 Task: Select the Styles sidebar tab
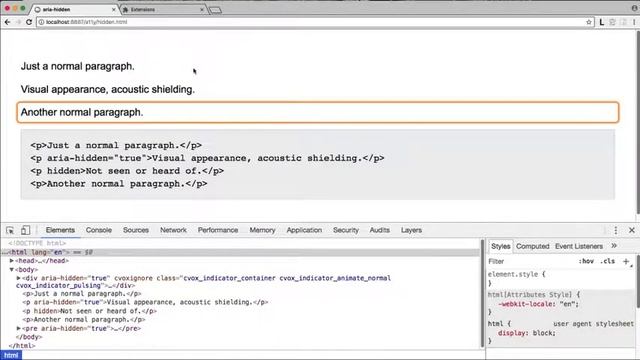point(500,246)
